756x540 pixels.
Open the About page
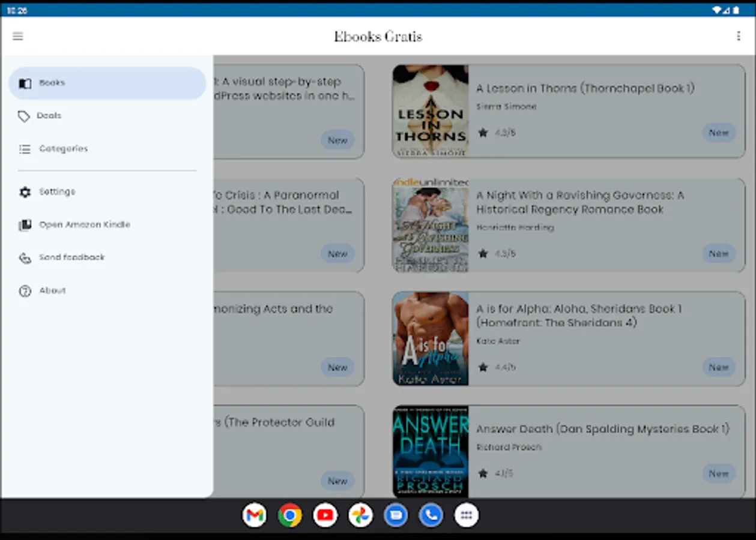pos(52,290)
